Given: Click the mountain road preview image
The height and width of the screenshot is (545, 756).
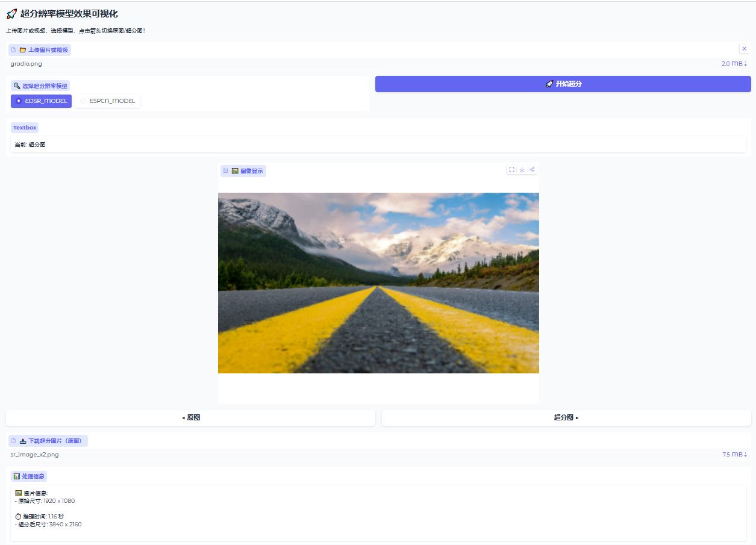Looking at the screenshot, I should point(378,283).
